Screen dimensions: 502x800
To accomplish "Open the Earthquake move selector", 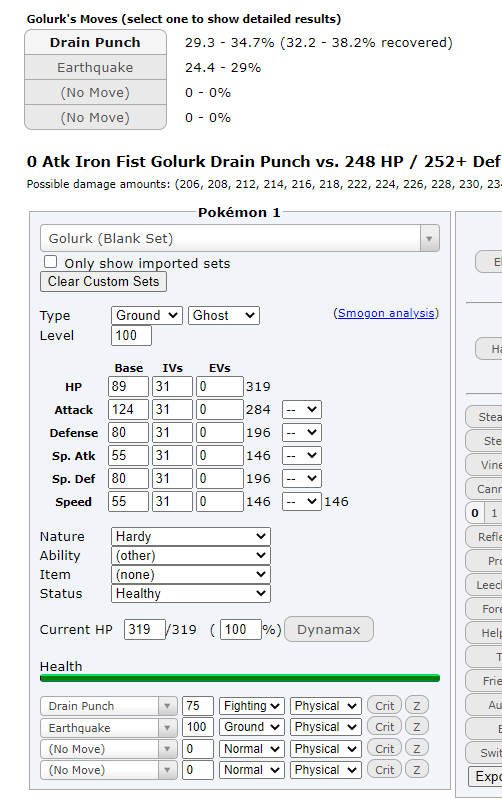I will 109,728.
